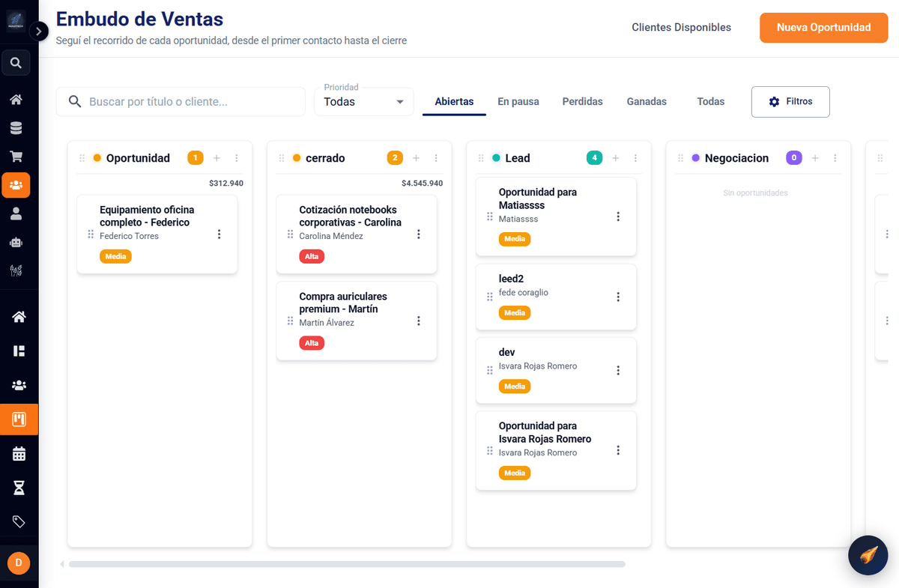Click the Lead column count badge 4
Image resolution: width=899 pixels, height=588 pixels.
[x=594, y=158]
